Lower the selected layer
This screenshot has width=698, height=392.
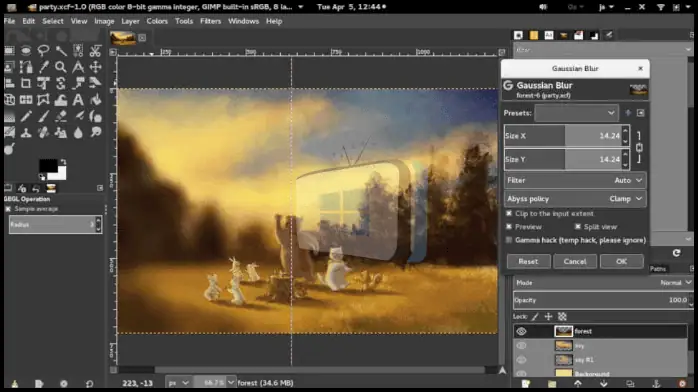coord(604,384)
